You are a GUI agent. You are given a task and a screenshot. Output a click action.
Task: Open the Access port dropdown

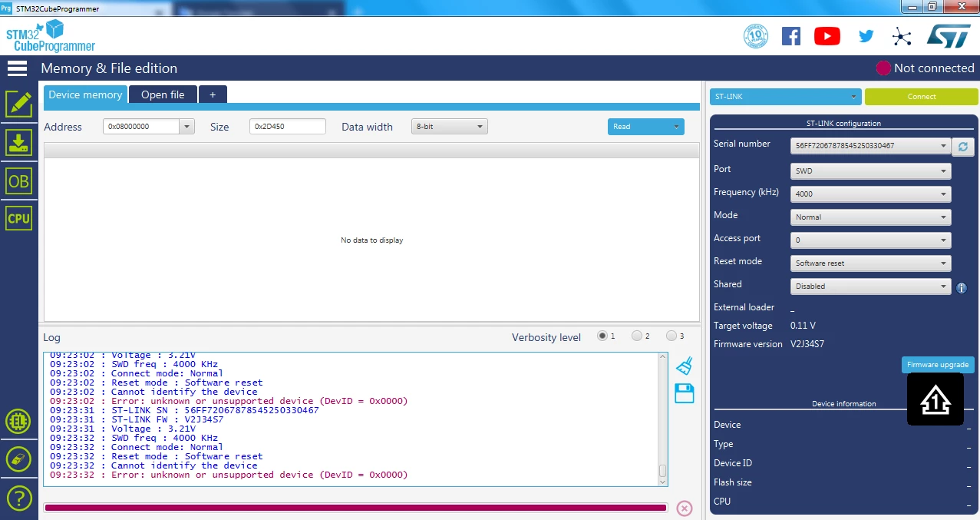(870, 240)
